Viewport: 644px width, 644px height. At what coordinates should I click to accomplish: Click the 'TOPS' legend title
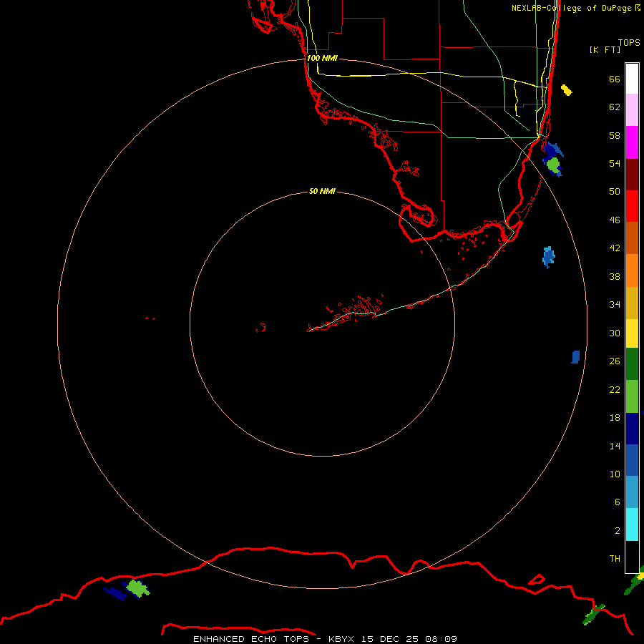(629, 42)
